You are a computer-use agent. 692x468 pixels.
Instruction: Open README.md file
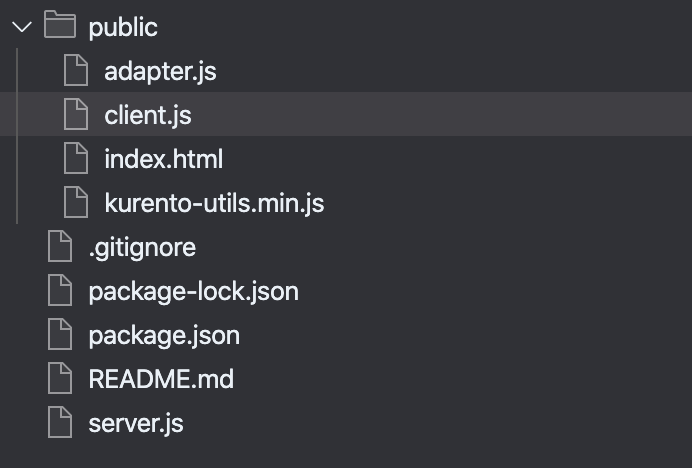tap(161, 379)
